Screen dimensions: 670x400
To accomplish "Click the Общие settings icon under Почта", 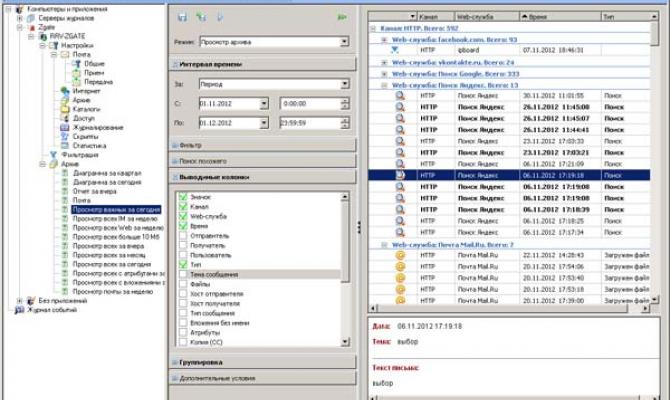I will coord(76,63).
